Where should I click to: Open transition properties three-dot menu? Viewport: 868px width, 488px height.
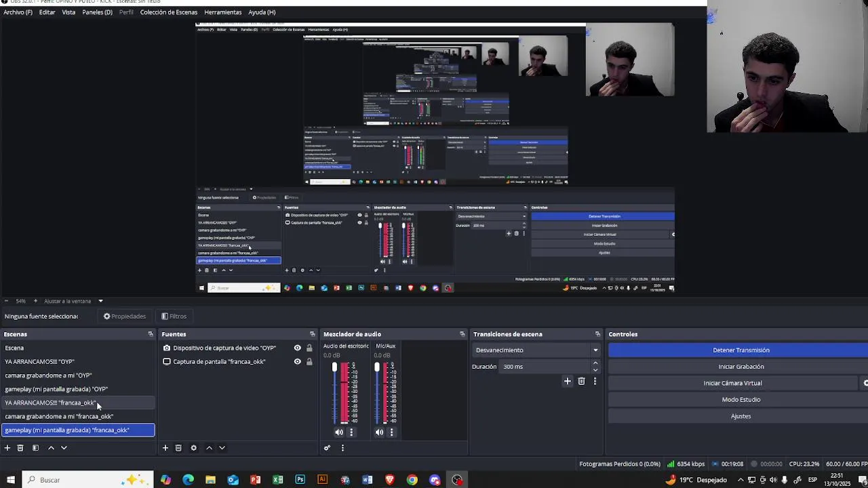[595, 382]
